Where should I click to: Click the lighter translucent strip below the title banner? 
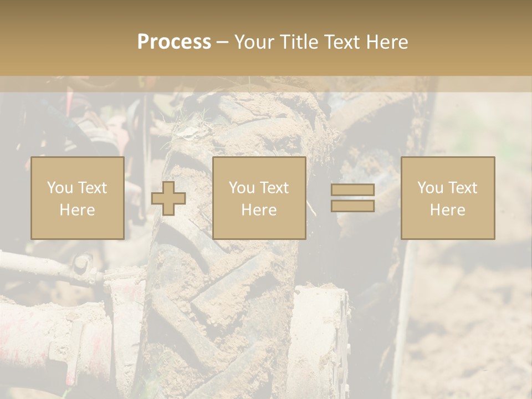point(266,84)
